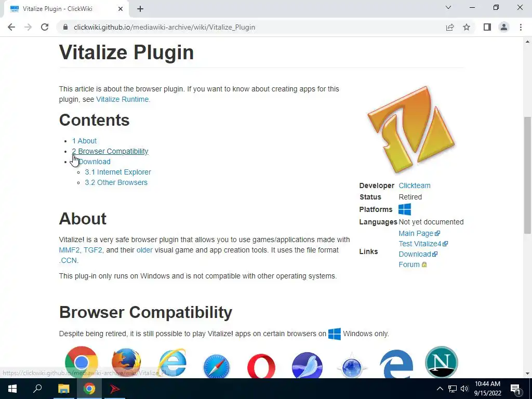Open the Chrome side panel icon
Screen dimensions: 532x399
coord(487,27)
